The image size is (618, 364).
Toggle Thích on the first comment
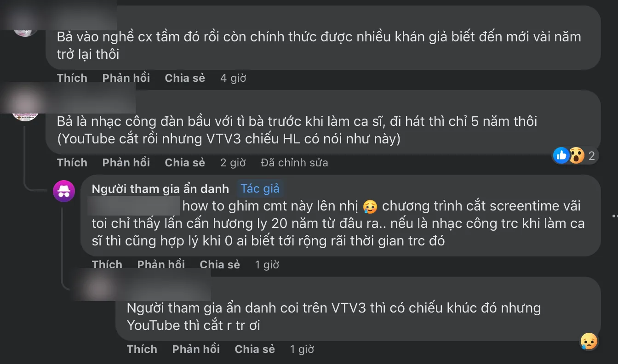point(72,78)
